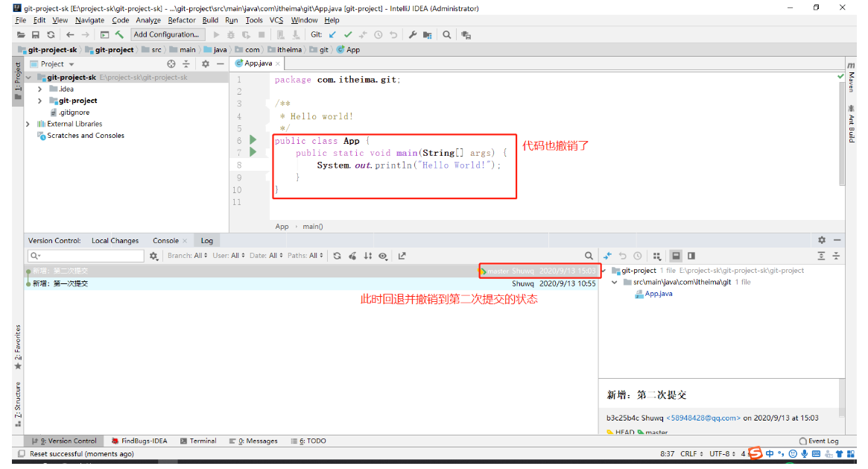The width and height of the screenshot is (868, 469).
Task: Open Git Show History clock icon
Action: [x=378, y=34]
